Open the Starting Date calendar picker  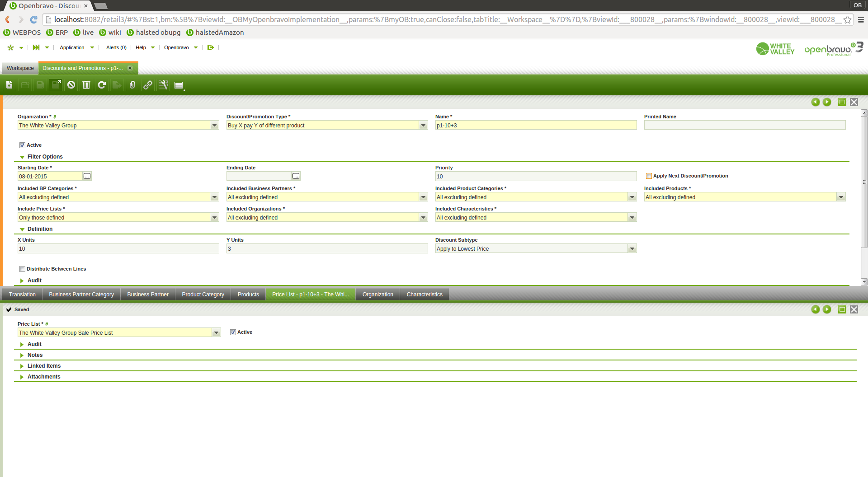(87, 176)
